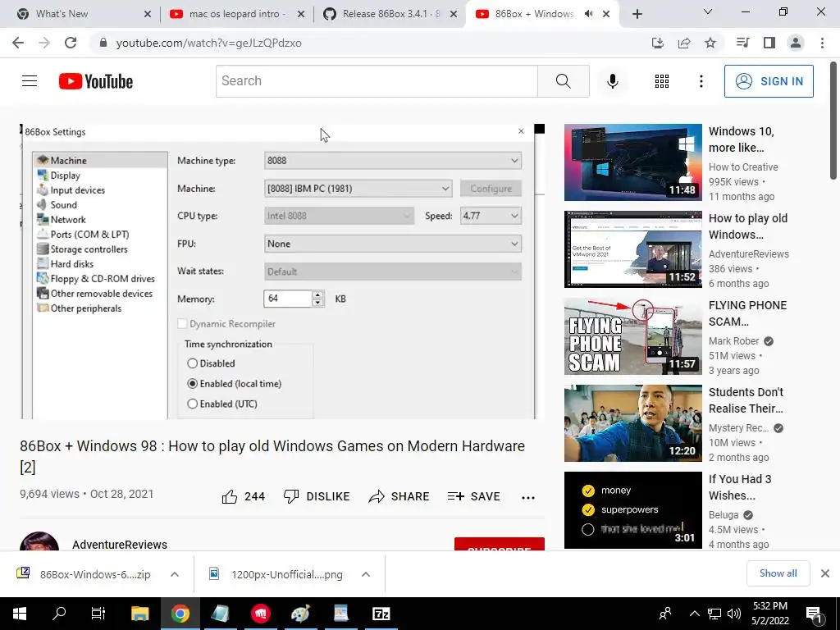The height and width of the screenshot is (630, 840).
Task: Go to the YouTube home logo
Action: click(x=96, y=81)
